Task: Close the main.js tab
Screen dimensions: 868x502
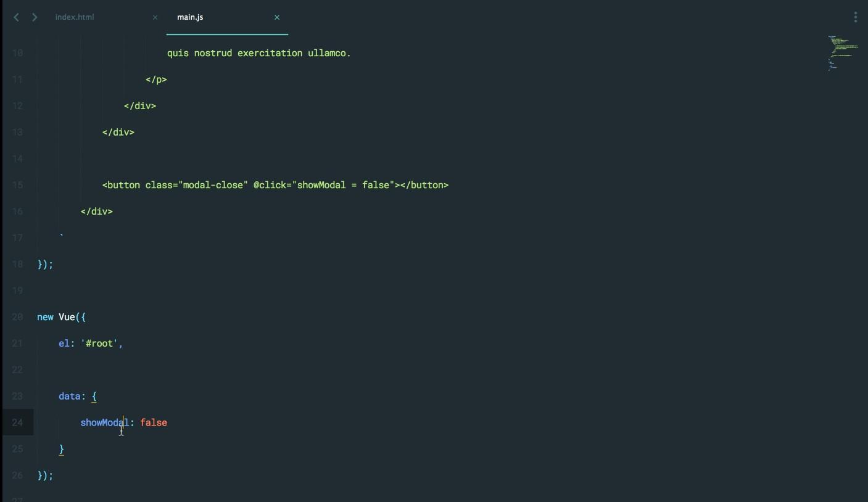Action: tap(277, 17)
